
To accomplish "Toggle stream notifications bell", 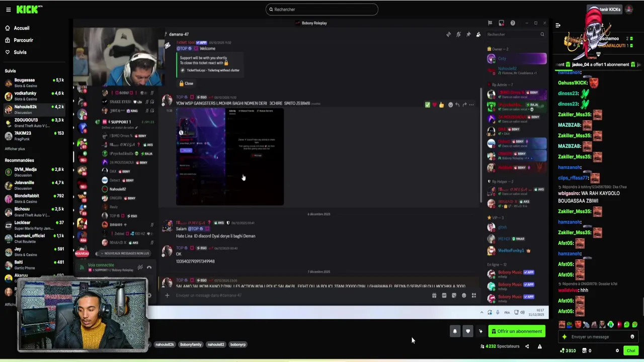I will (455, 331).
